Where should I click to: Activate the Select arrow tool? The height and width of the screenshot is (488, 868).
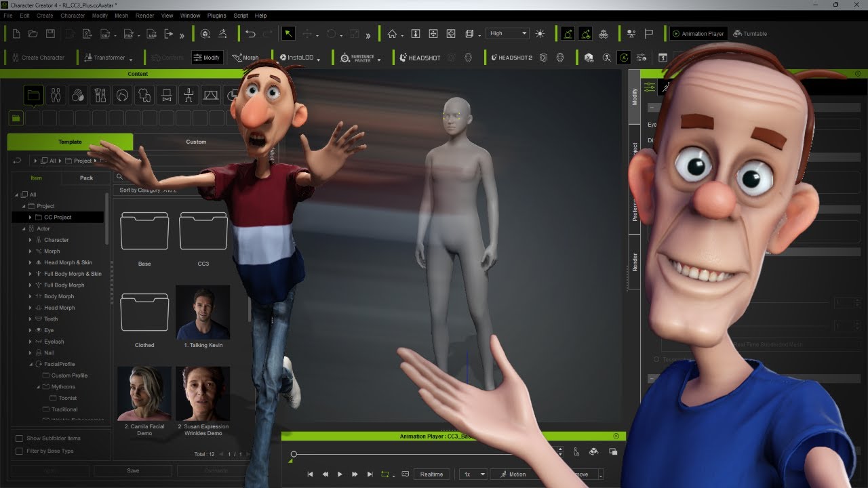pyautogui.click(x=288, y=34)
